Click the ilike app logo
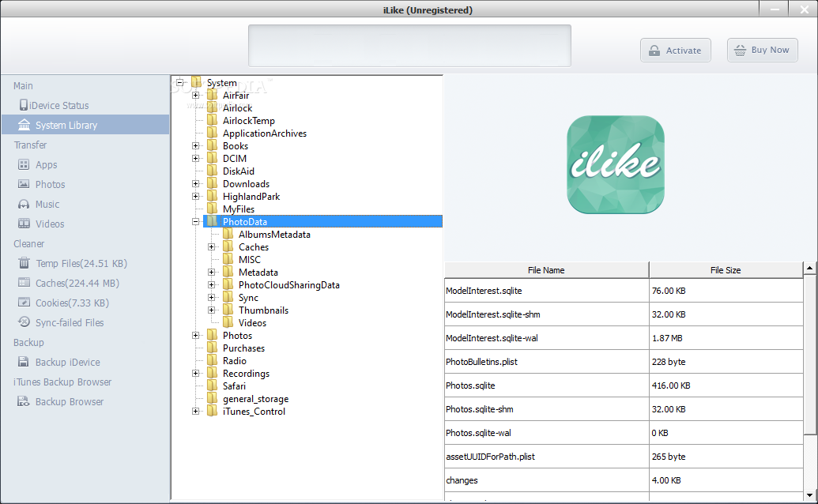Image resolution: width=818 pixels, height=504 pixels. click(x=616, y=164)
